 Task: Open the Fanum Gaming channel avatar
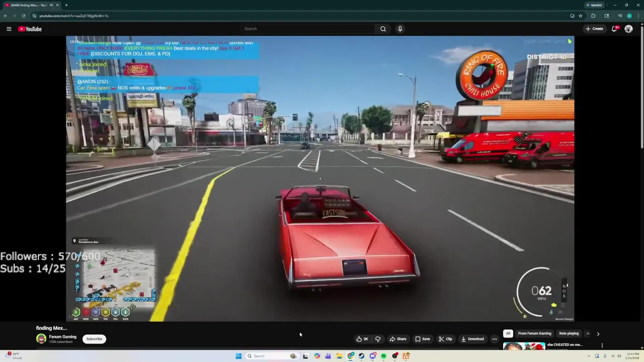pyautogui.click(x=41, y=339)
